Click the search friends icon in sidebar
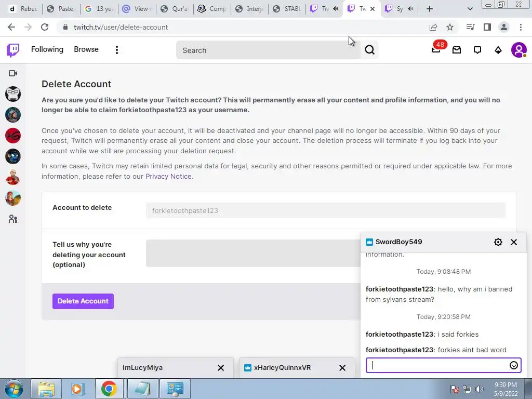Image resolution: width=532 pixels, height=399 pixels. [13, 219]
